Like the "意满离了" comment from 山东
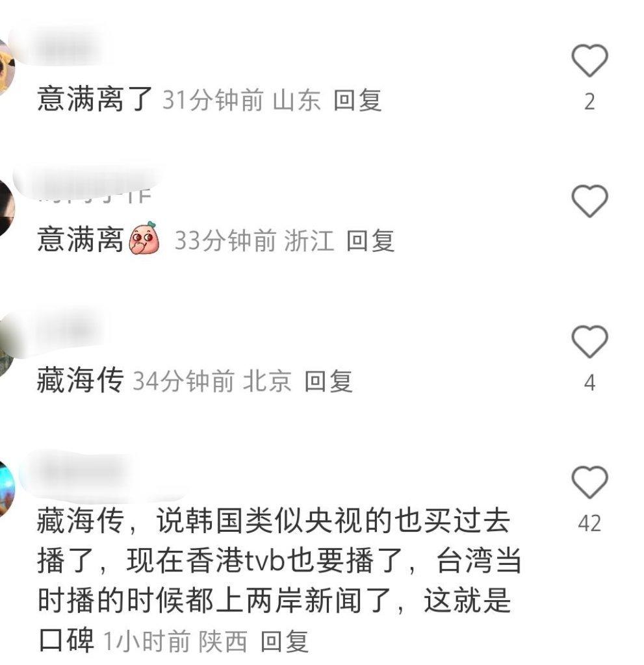The height and width of the screenshot is (665, 644). click(x=589, y=60)
